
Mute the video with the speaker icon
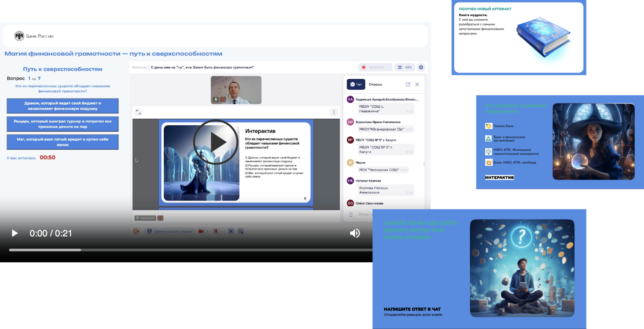point(355,233)
